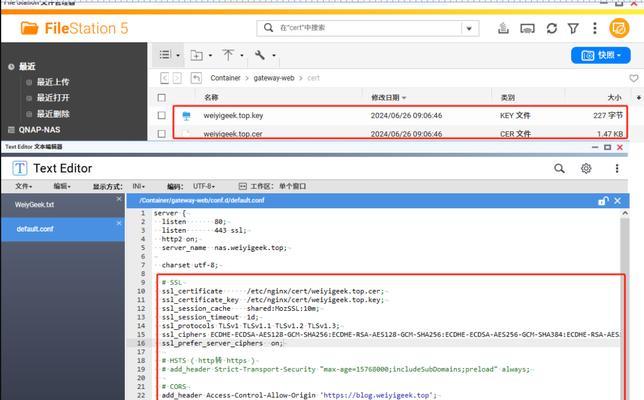Open Text Editor settings gear
The image size is (644, 400).
pyautogui.click(x=586, y=168)
